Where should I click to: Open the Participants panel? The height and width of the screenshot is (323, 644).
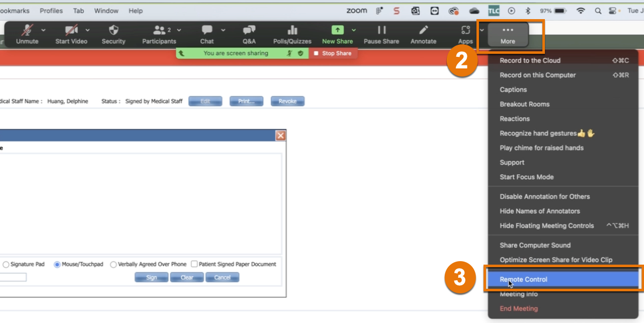click(157, 34)
